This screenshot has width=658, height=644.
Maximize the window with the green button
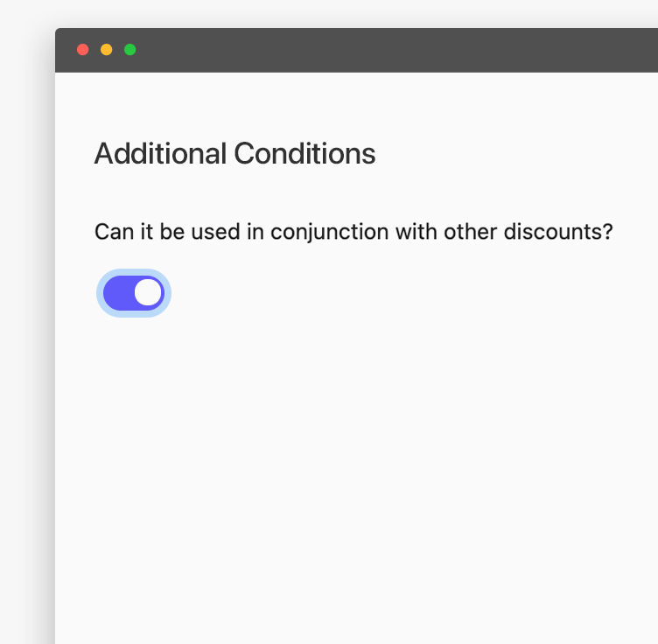(x=130, y=50)
